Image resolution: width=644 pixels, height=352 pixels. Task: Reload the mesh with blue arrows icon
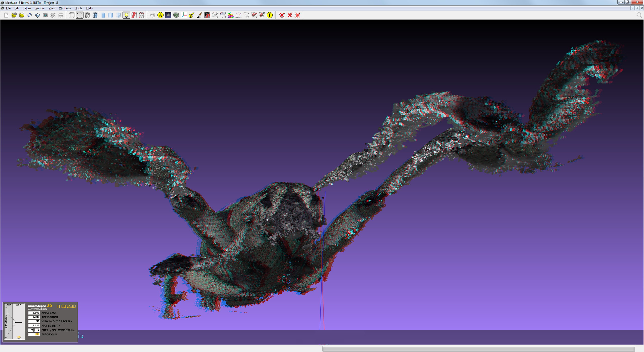(30, 15)
